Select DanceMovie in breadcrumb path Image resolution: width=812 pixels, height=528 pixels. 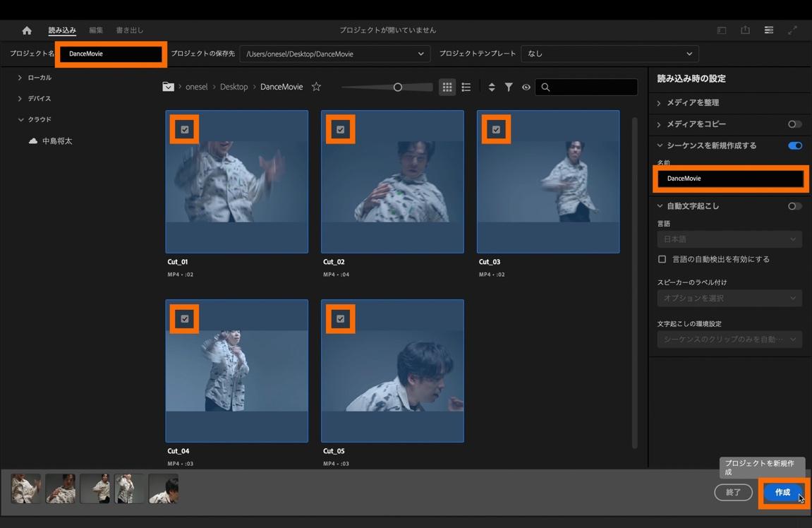tap(281, 87)
